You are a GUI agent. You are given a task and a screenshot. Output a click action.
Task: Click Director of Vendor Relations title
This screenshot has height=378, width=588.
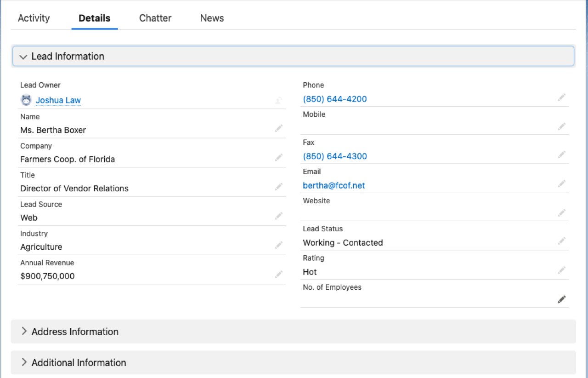coord(74,189)
